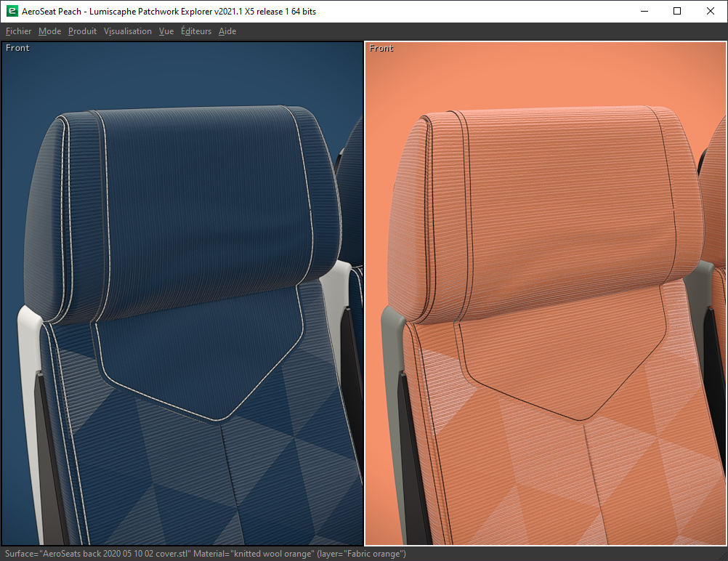Select the blue headrest in the left viewport
The height and width of the screenshot is (561, 728).
click(x=196, y=196)
